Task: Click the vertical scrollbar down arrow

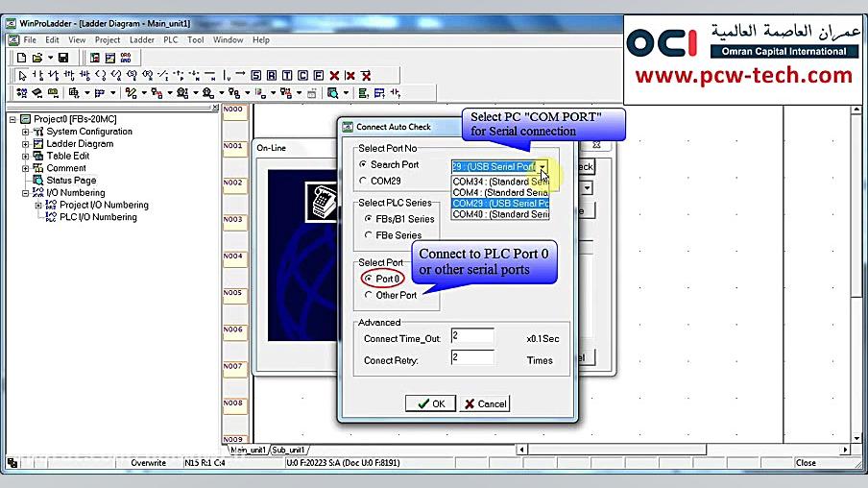Action: (856, 438)
